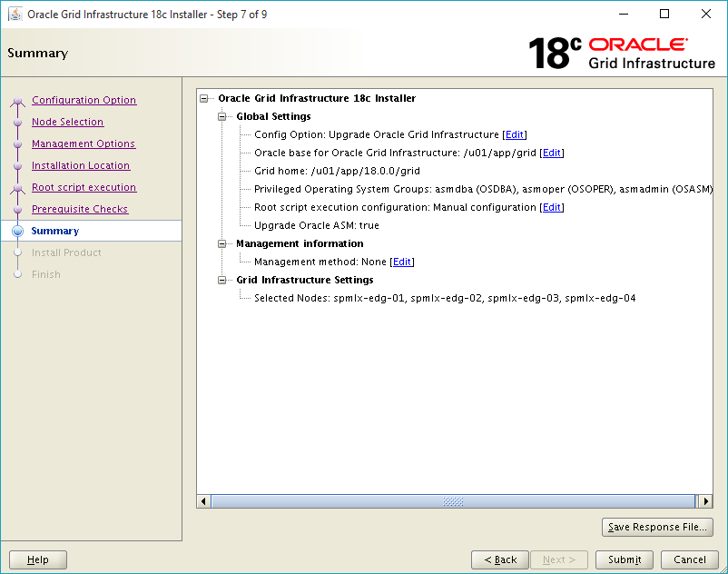Collapse the Oracle Grid Infrastructure 18c Installer node
The width and height of the screenshot is (728, 574).
click(204, 98)
